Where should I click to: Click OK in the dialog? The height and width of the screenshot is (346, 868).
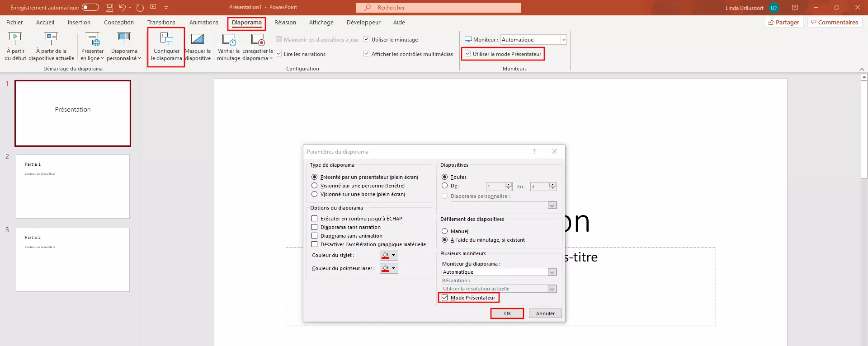point(507,313)
